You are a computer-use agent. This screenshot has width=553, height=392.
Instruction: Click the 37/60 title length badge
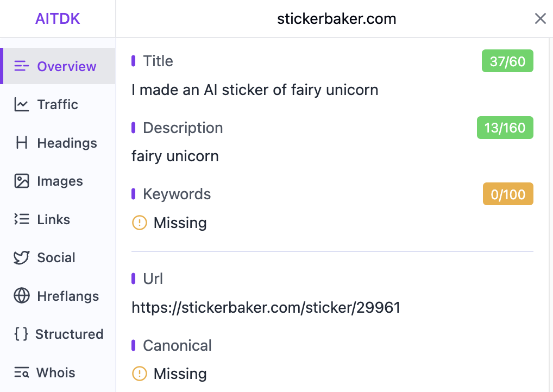(507, 61)
